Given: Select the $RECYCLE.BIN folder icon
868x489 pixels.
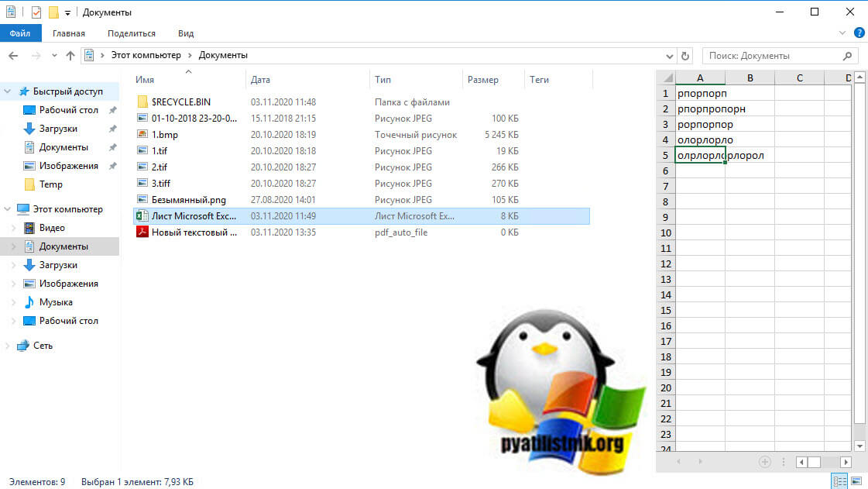Looking at the screenshot, I should pos(142,102).
